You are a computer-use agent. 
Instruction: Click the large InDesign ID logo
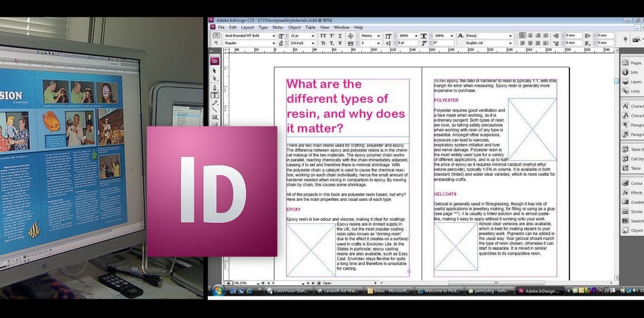click(212, 191)
